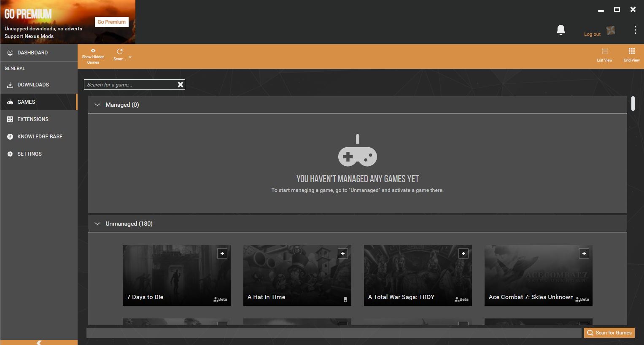Select the 7 Days to Die game tile
This screenshot has width=644, height=345.
click(x=177, y=275)
